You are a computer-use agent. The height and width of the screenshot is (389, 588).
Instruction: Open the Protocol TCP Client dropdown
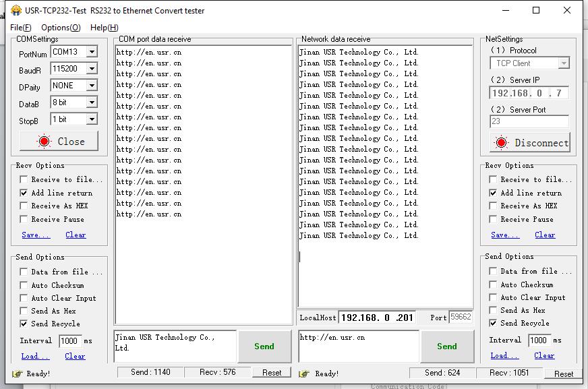click(x=563, y=63)
